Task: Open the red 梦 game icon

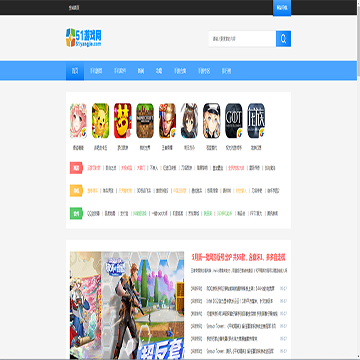Action: pyautogui.click(x=123, y=121)
